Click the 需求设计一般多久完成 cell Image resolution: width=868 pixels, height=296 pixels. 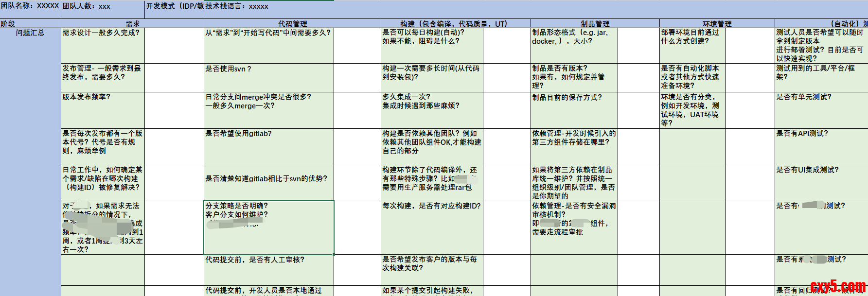coord(103,45)
